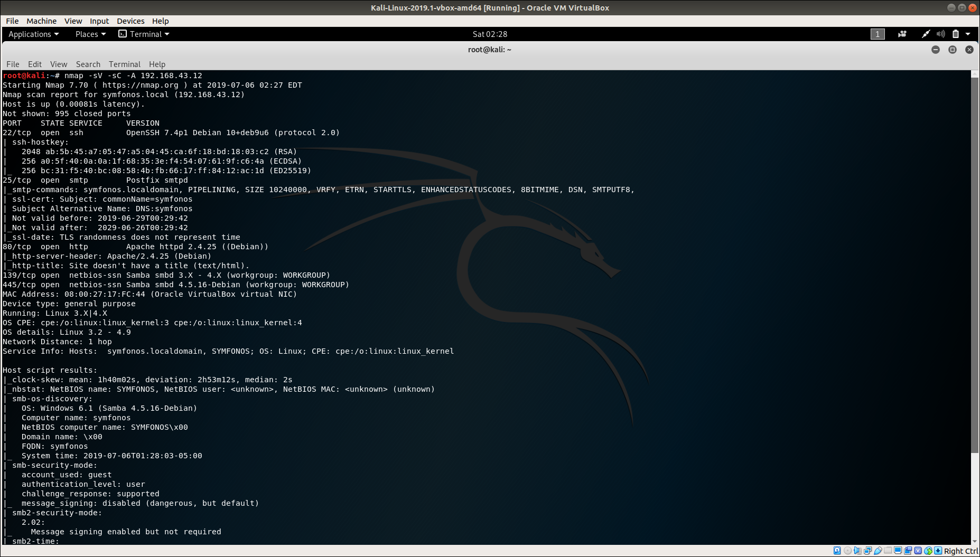Click the nmap command line text

coord(133,75)
